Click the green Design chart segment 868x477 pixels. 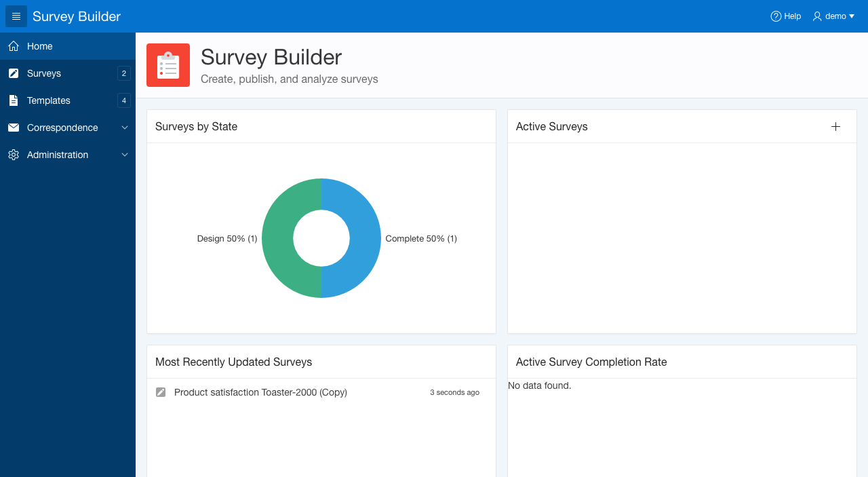pyautogui.click(x=278, y=238)
